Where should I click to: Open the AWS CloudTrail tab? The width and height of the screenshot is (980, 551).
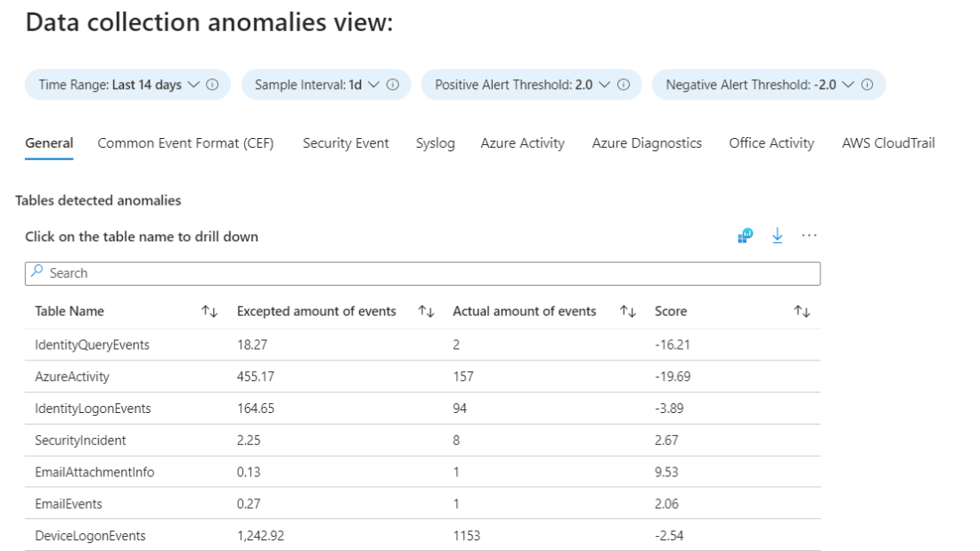click(886, 142)
